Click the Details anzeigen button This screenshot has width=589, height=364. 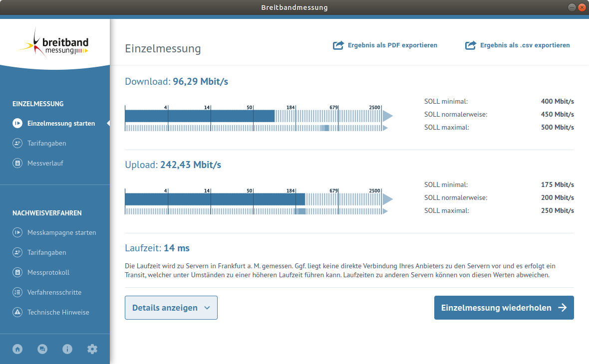(171, 308)
